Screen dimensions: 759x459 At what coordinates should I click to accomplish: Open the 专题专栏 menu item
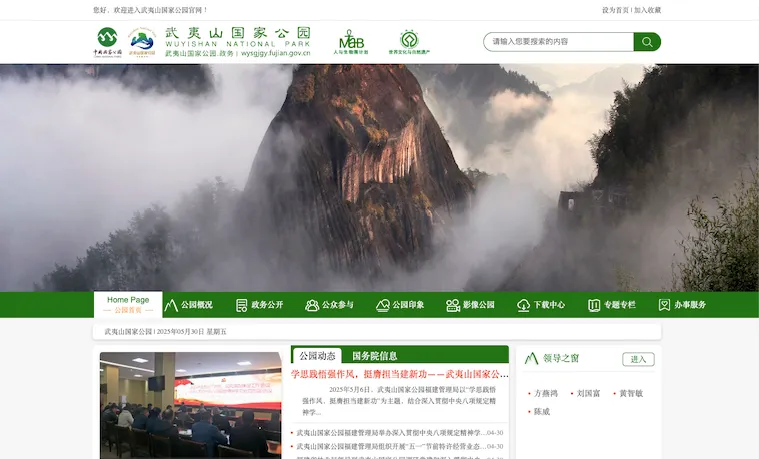[612, 305]
